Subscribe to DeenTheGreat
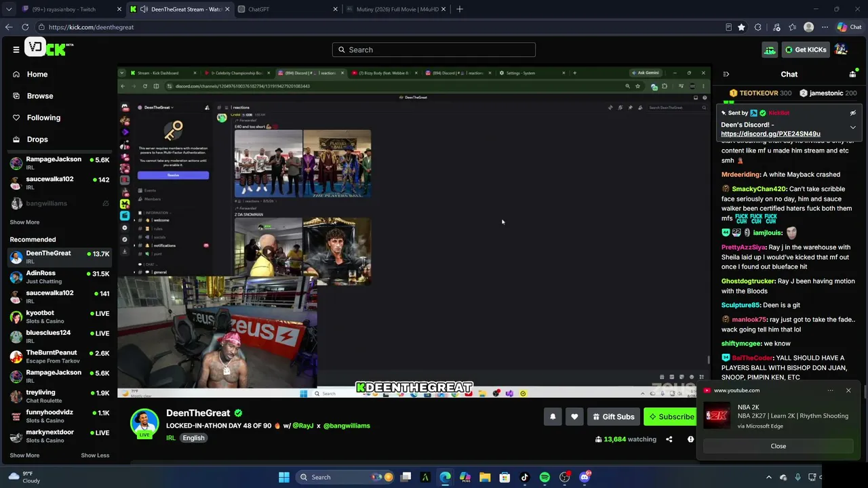The image size is (868, 488). click(x=671, y=417)
